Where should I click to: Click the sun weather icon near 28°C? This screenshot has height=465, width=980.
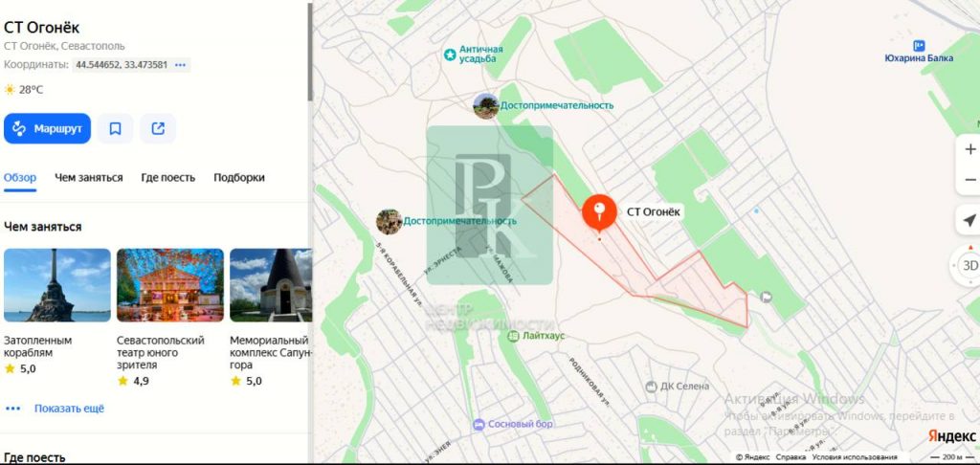click(10, 89)
